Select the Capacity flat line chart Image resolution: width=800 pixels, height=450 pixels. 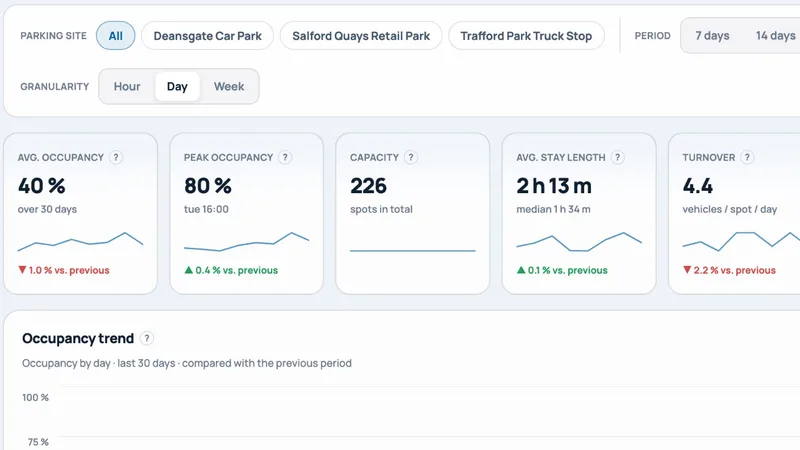pos(413,251)
